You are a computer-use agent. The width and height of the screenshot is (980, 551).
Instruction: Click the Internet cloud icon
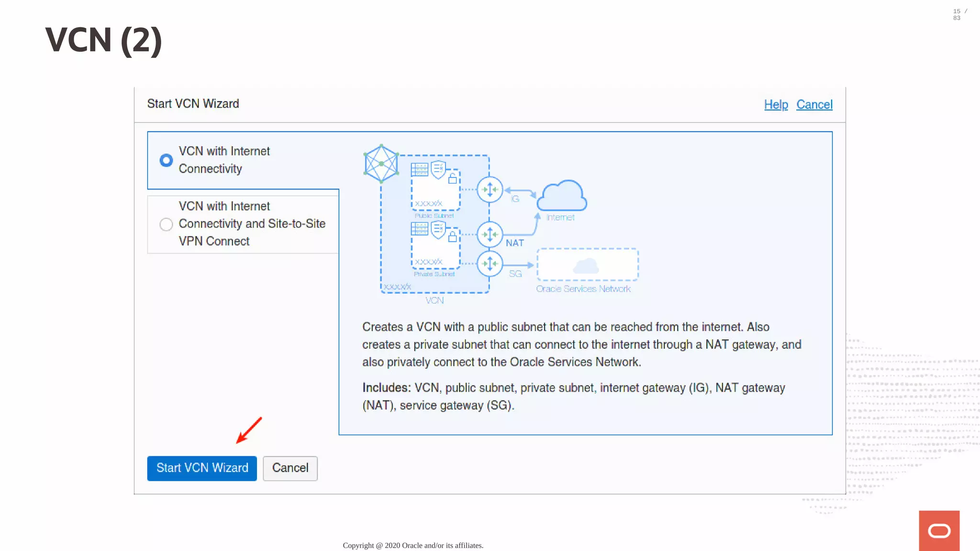[562, 196]
